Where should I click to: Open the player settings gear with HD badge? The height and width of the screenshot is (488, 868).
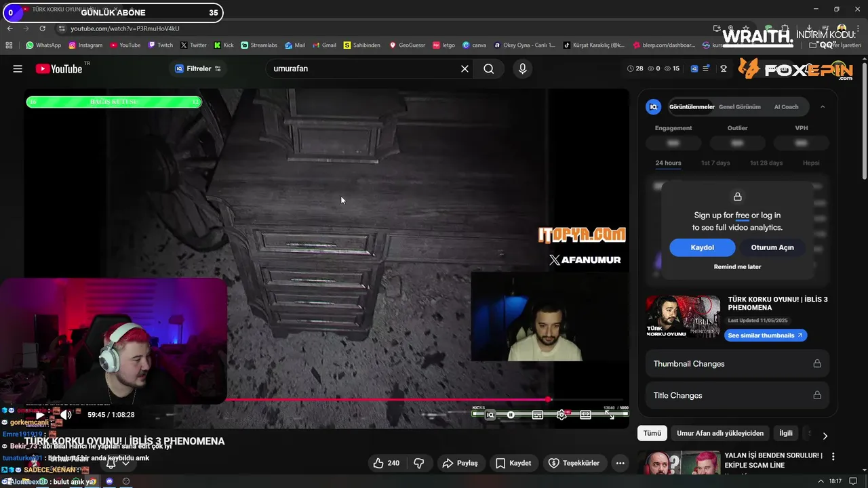tap(561, 415)
